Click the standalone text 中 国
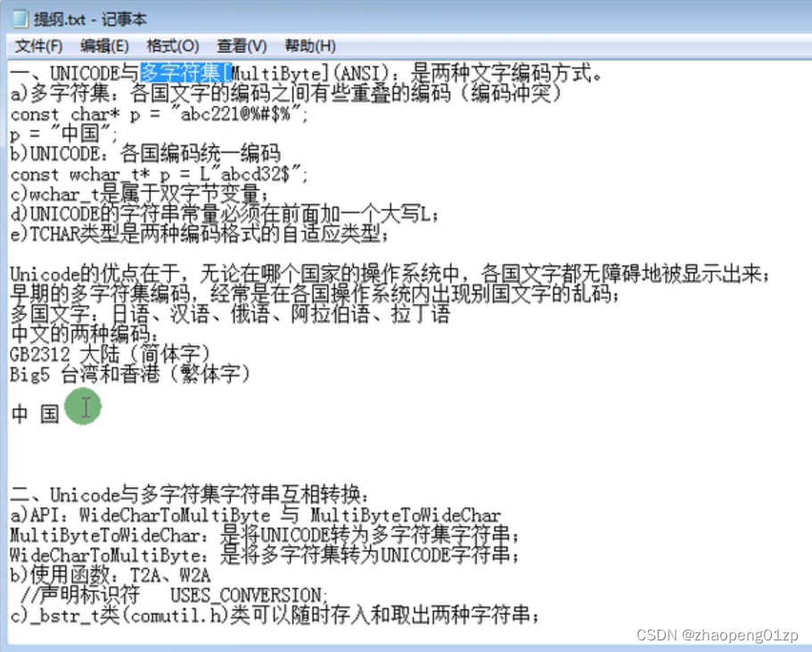Viewport: 812px width, 652px height. tap(36, 414)
